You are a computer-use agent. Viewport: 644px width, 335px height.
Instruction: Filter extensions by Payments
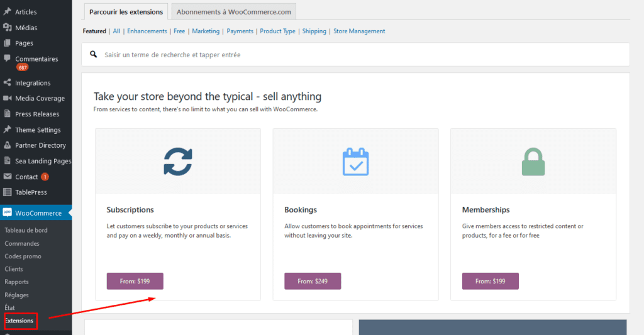(x=240, y=31)
